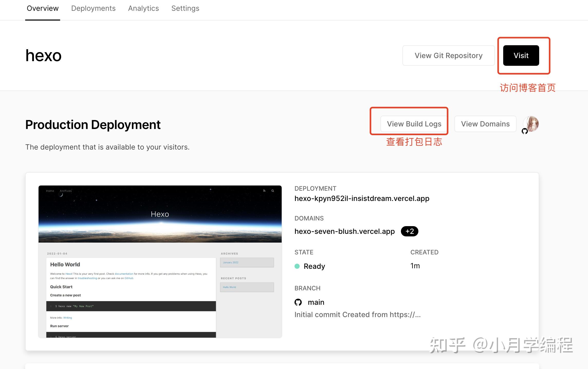The height and width of the screenshot is (369, 588).
Task: Open hexo-seven-blush.vercel.app domain link
Action: coord(344,231)
